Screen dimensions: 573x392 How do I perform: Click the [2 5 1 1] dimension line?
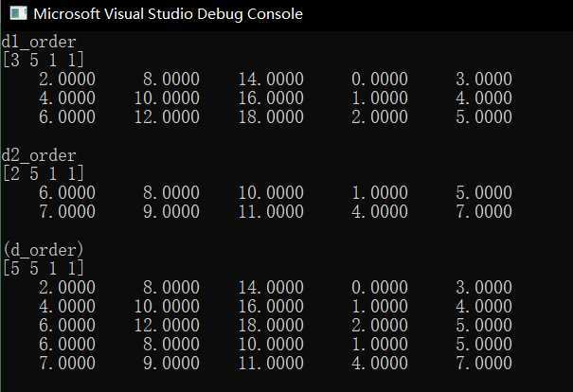pos(44,173)
